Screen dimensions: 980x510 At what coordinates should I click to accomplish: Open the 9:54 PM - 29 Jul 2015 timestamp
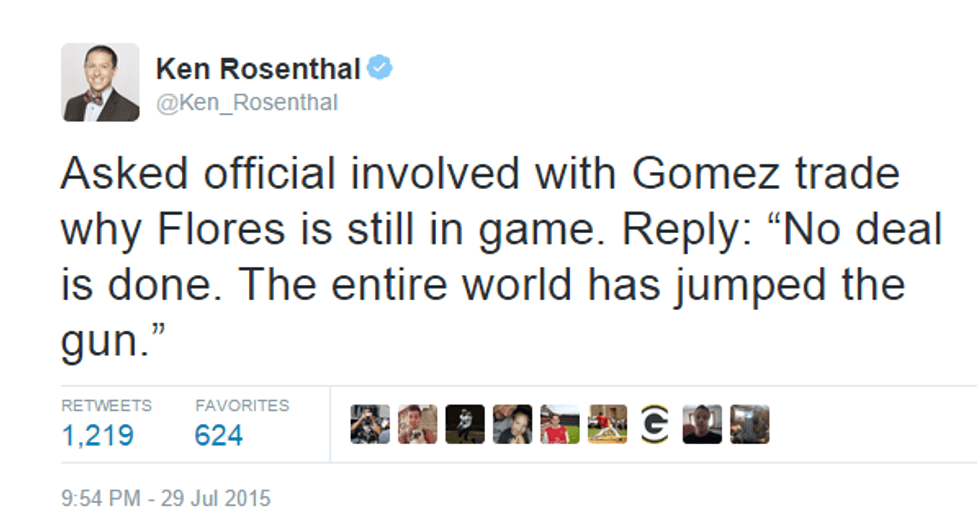pos(166,497)
